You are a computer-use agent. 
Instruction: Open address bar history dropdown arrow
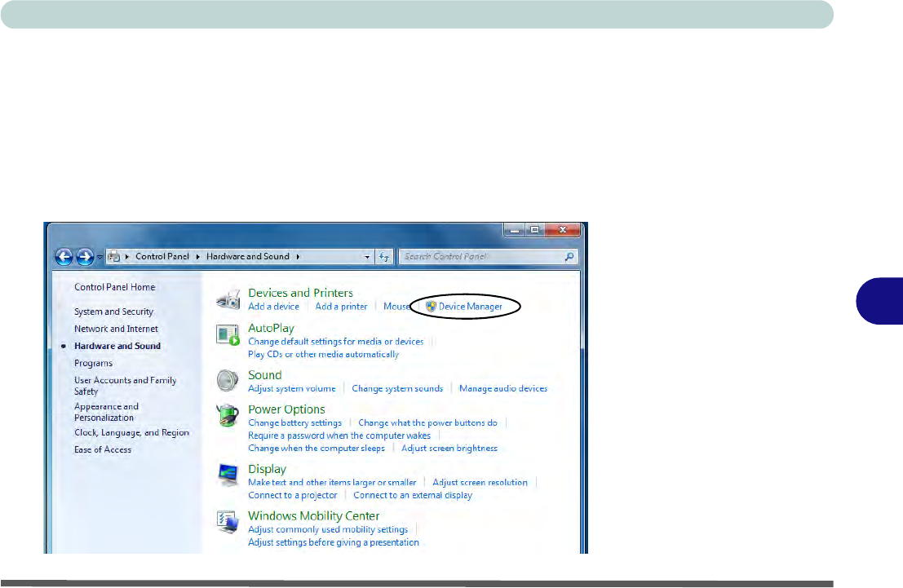(x=367, y=257)
